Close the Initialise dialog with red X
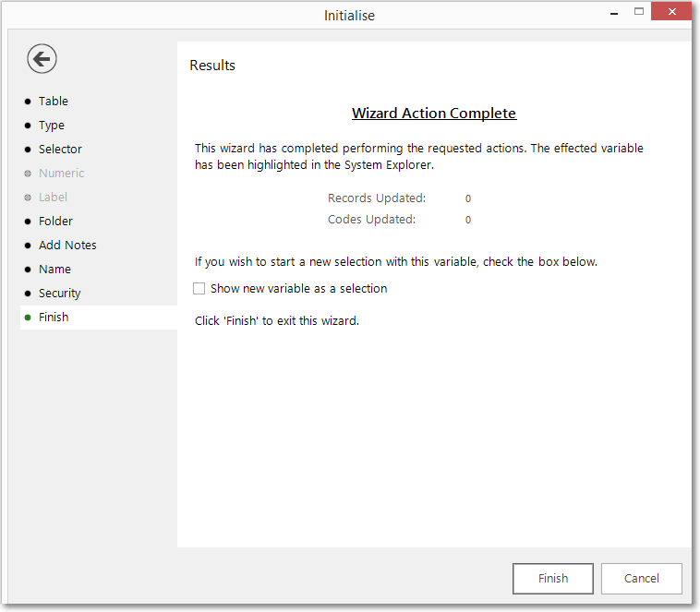The width and height of the screenshot is (700, 612). tap(671, 12)
